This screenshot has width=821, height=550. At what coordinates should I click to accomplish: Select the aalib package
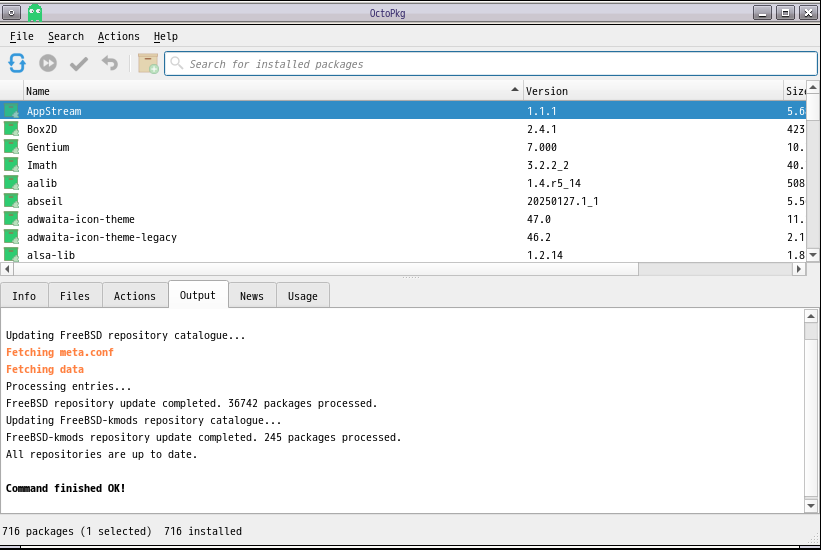[x=403, y=183]
